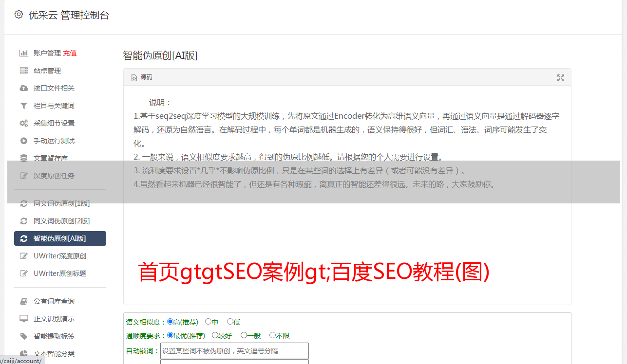Click the edit icon for 深度原创任务

click(x=23, y=176)
